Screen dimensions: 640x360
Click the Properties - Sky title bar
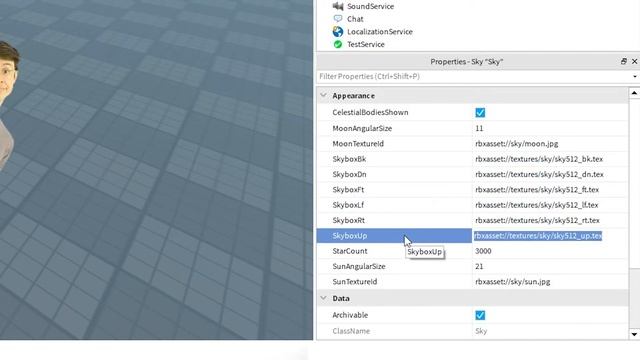click(467, 61)
